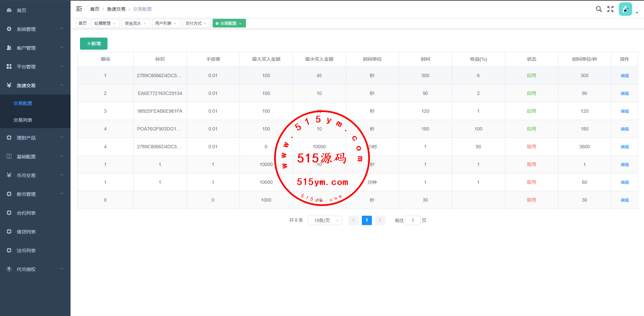644x316 pixels.
Task: Collapse the sidebar with hamburger icon
Action: [x=79, y=9]
